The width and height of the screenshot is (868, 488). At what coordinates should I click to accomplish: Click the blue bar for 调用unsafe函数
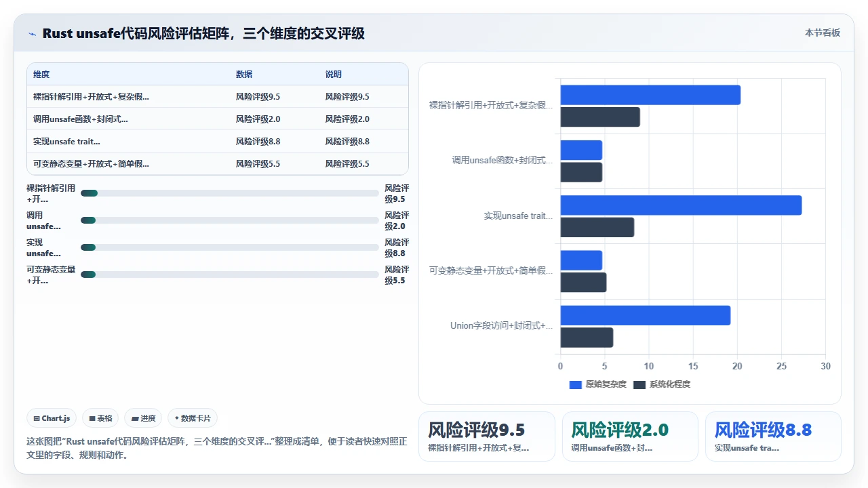click(581, 150)
